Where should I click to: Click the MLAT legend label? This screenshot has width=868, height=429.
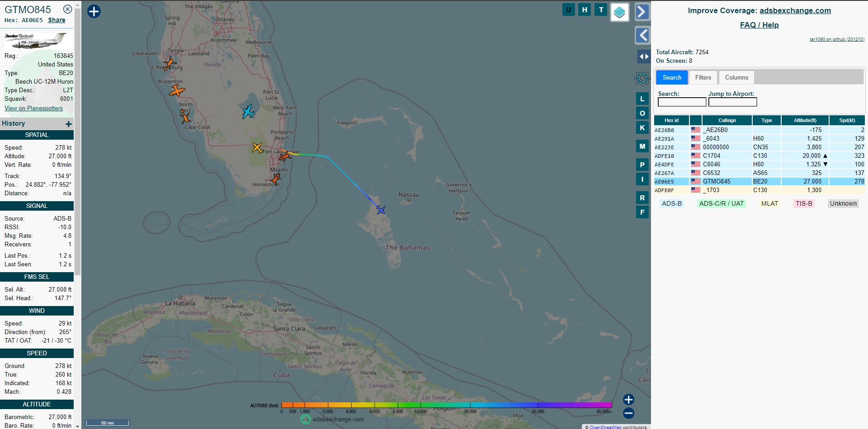[x=769, y=203]
